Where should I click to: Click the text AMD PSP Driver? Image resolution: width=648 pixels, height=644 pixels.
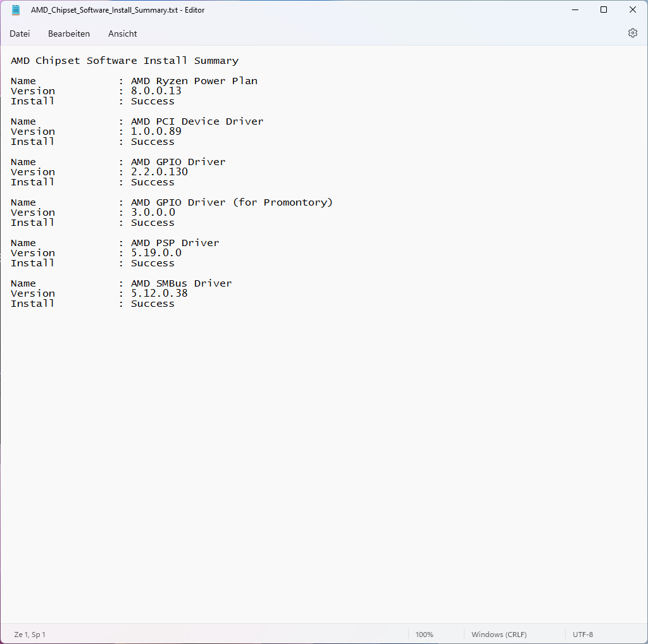pos(175,243)
